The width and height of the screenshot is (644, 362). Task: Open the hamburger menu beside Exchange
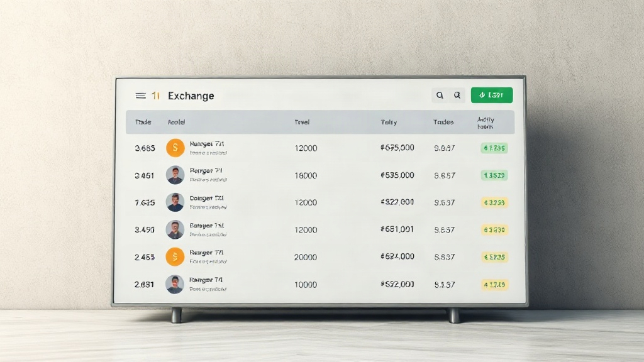click(x=140, y=96)
